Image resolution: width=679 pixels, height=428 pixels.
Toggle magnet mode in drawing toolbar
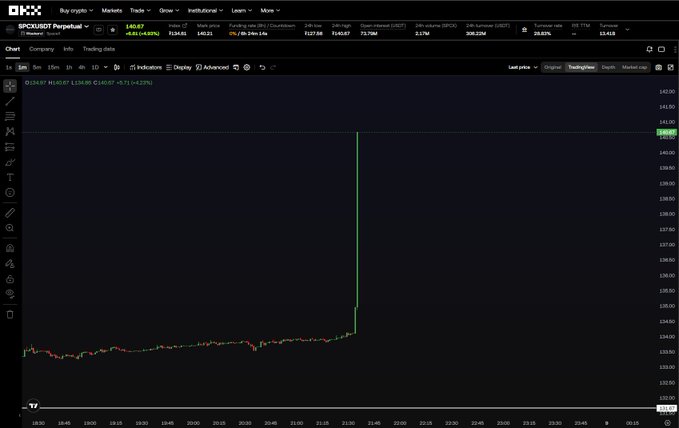10,248
